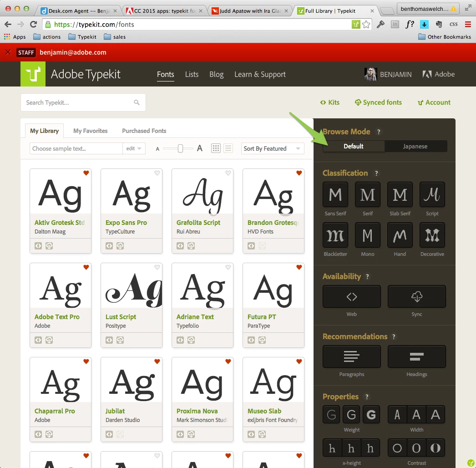Bookmark page with the star icon
476x468 pixels.
[366, 24]
